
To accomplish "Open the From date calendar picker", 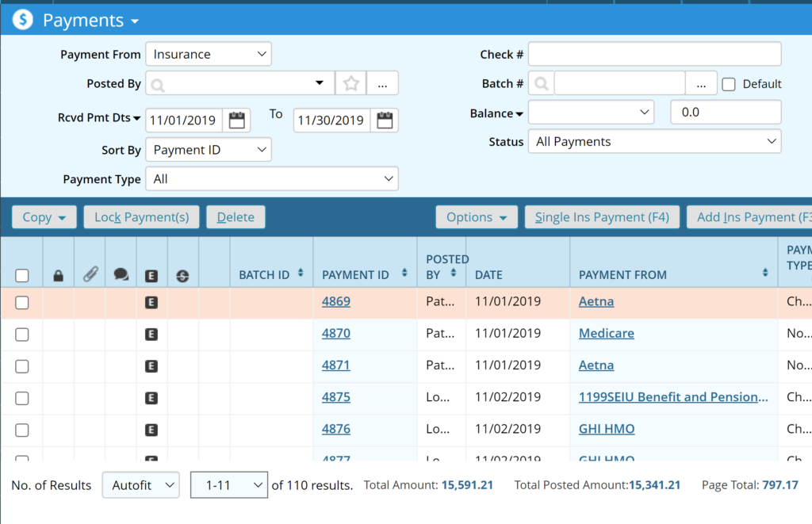I will tap(236, 120).
